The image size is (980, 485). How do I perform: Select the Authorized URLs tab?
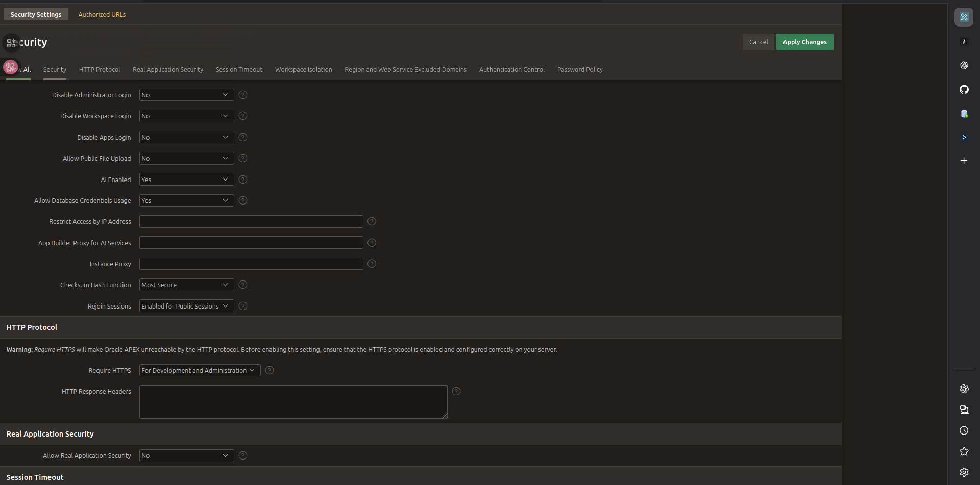click(102, 14)
